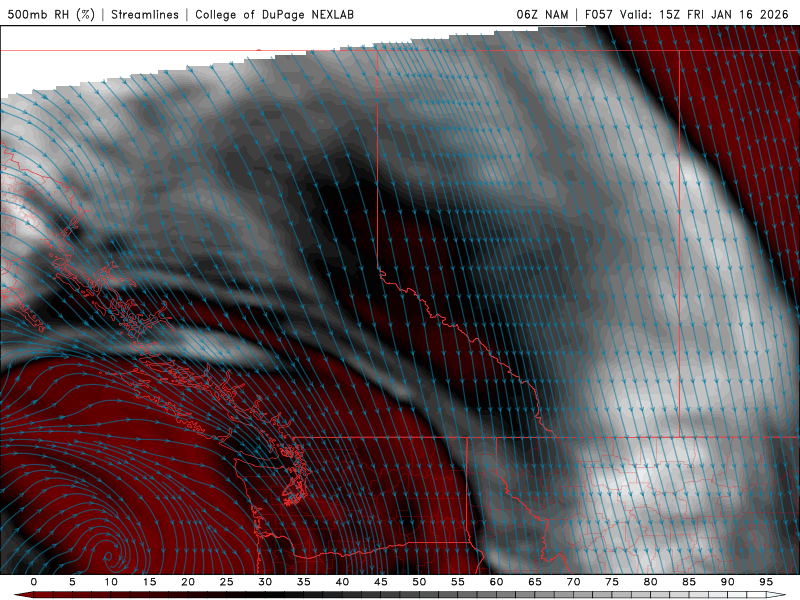Screen dimensions: 800x600
Task: Click the "15" label on the color scale
Action: coord(149,582)
